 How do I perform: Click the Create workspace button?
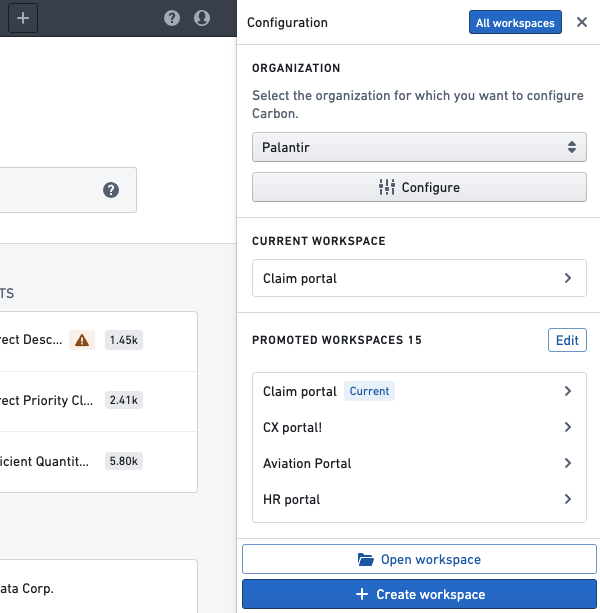click(x=419, y=594)
